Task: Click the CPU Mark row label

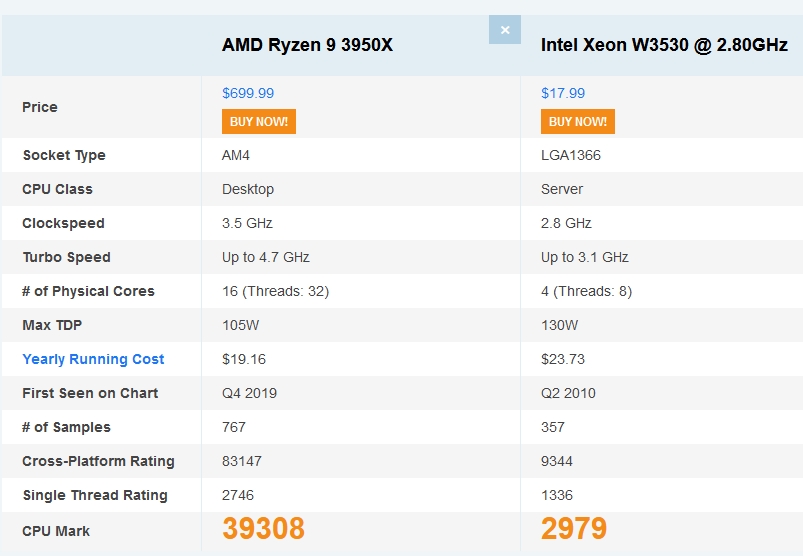Action: click(56, 531)
